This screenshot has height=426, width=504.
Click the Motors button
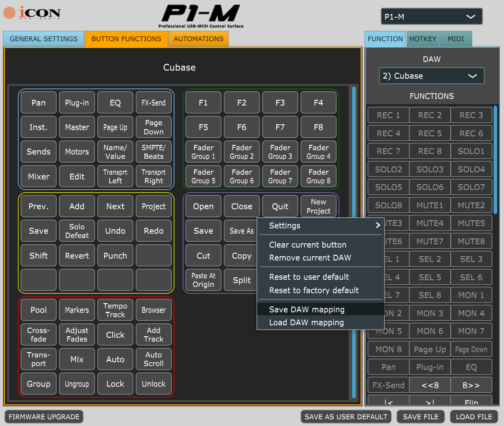click(x=77, y=152)
